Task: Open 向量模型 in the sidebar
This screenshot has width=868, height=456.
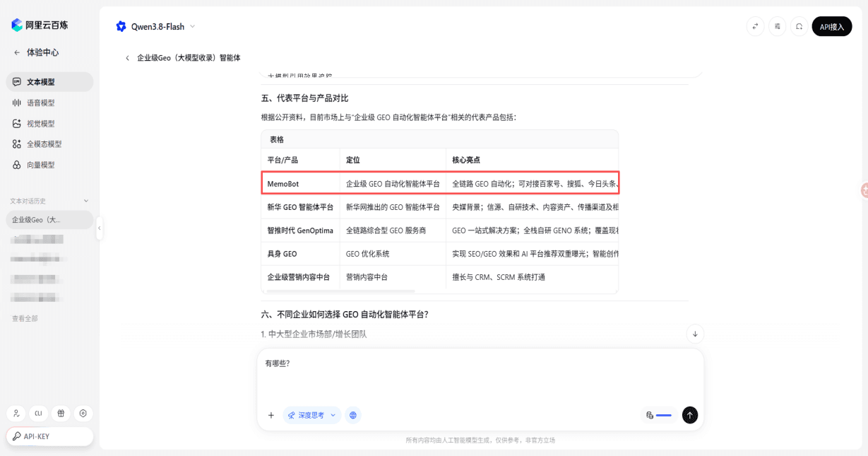Action: 49,165
